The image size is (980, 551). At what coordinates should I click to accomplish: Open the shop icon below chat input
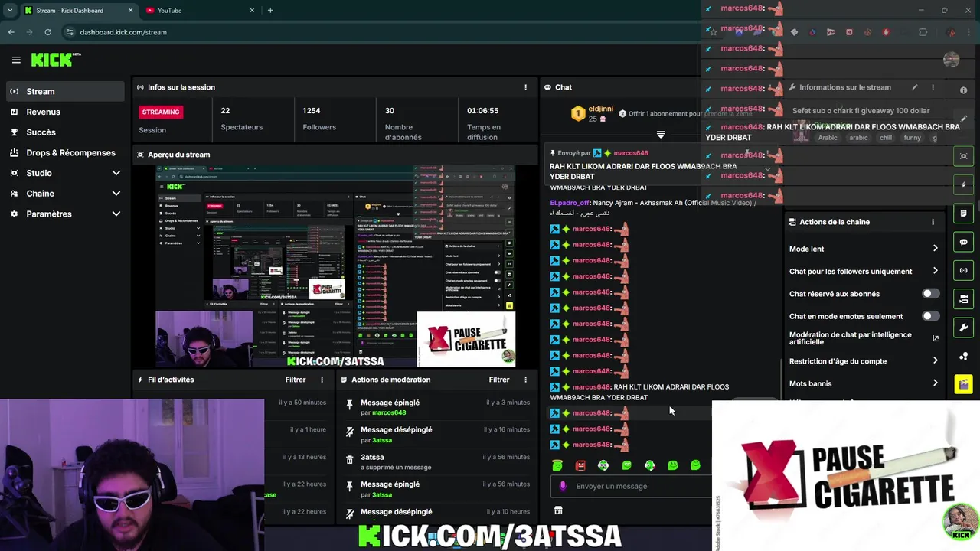click(558, 510)
